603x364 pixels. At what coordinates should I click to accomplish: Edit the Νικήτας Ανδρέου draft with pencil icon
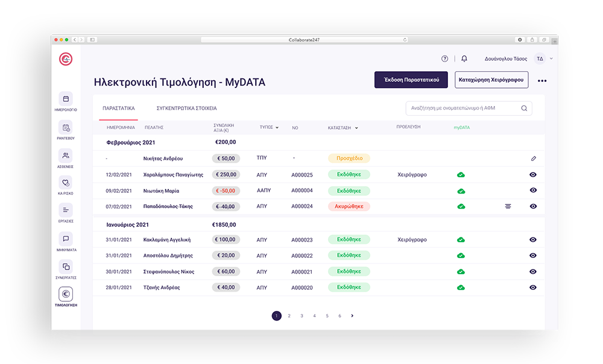coord(533,158)
